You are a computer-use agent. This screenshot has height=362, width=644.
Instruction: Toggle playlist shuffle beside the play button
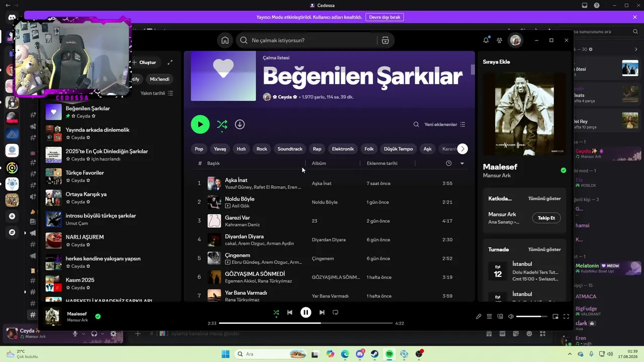tap(222, 124)
